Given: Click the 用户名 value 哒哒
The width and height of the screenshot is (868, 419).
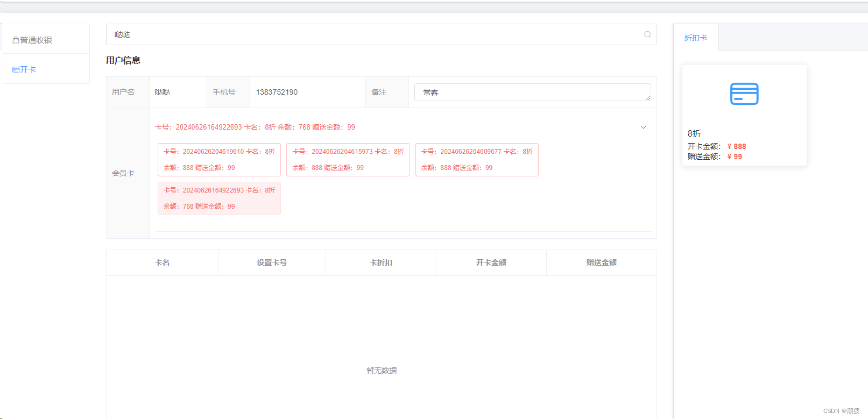Looking at the screenshot, I should coord(163,92).
